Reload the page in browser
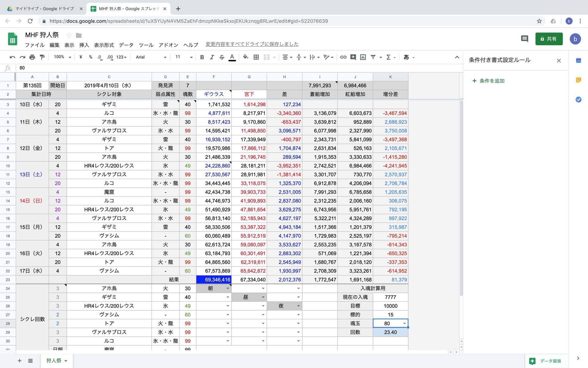588x368 pixels. click(x=30, y=21)
